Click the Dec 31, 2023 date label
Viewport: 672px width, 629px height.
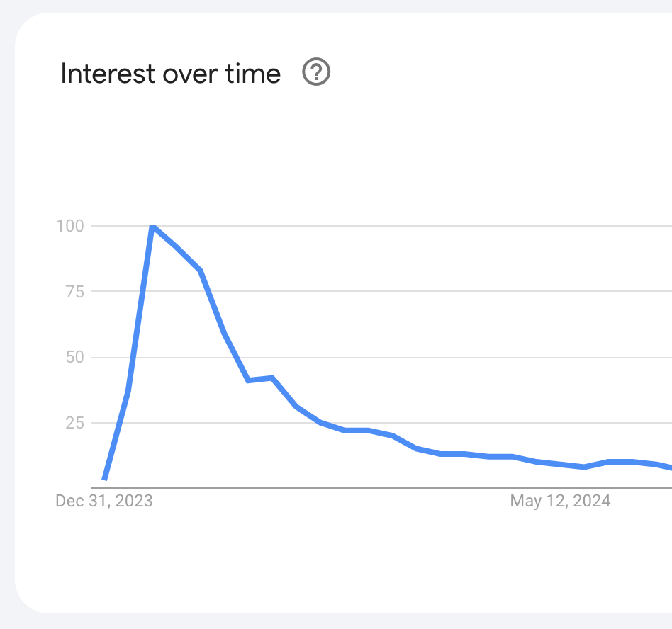tap(104, 501)
